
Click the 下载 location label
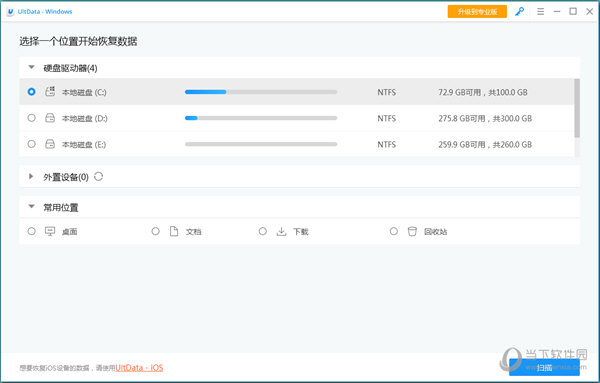(301, 231)
